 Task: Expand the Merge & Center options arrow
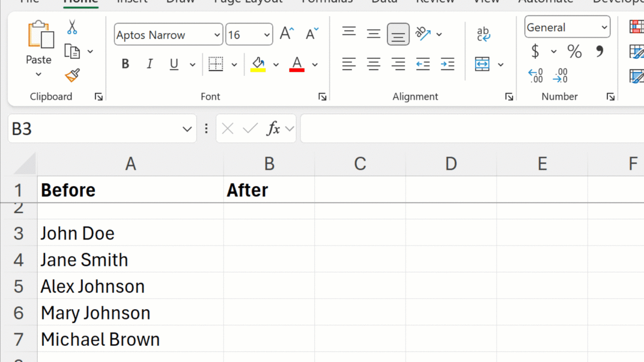click(501, 64)
